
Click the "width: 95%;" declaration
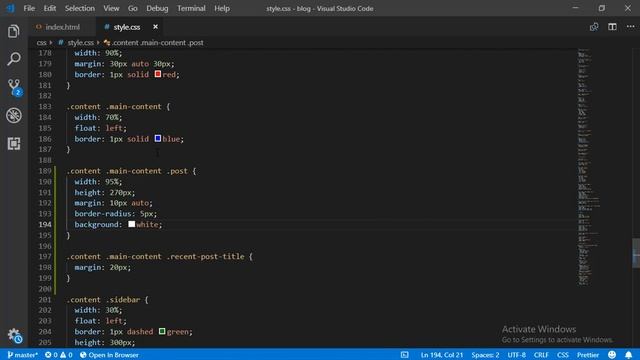click(98, 182)
